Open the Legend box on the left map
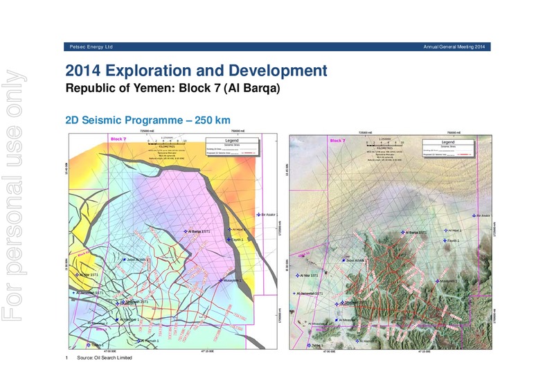Screen dimensions: 554x392 (232, 147)
